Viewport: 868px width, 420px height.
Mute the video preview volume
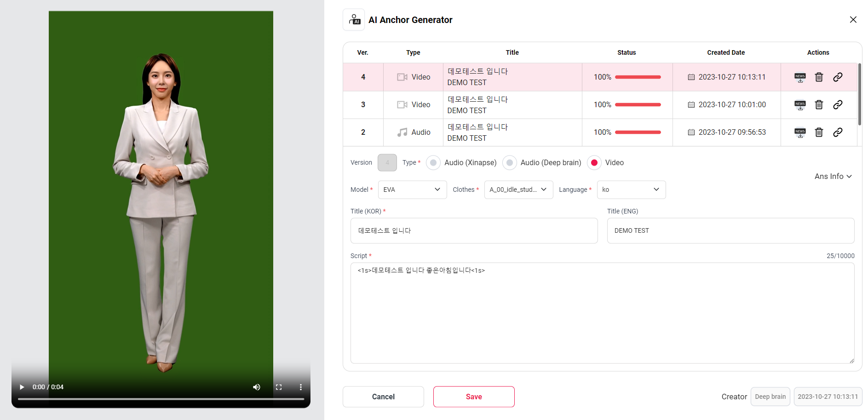257,387
